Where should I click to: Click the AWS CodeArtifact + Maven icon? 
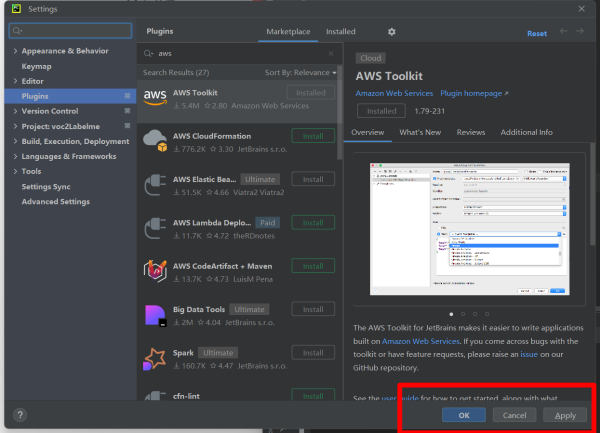155,271
